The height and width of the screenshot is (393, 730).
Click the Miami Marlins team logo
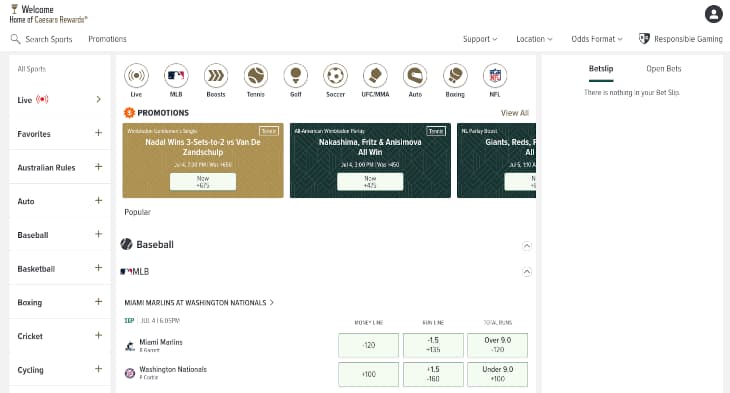point(130,346)
